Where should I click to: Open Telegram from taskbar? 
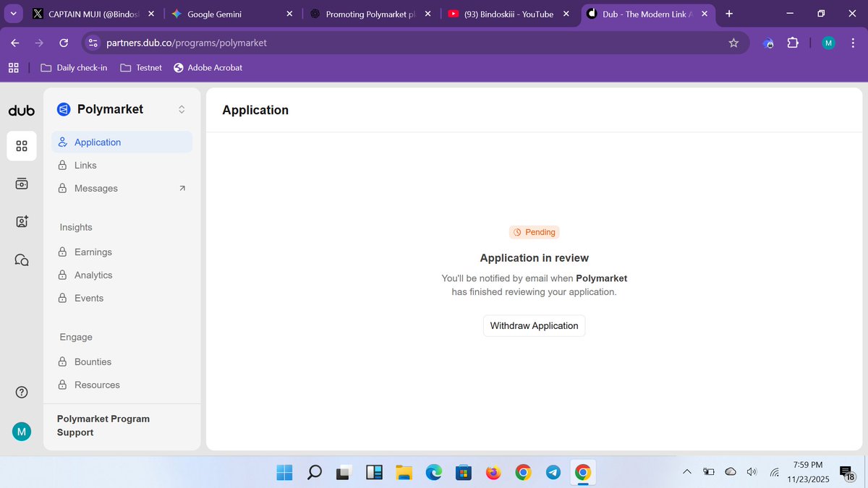point(553,473)
